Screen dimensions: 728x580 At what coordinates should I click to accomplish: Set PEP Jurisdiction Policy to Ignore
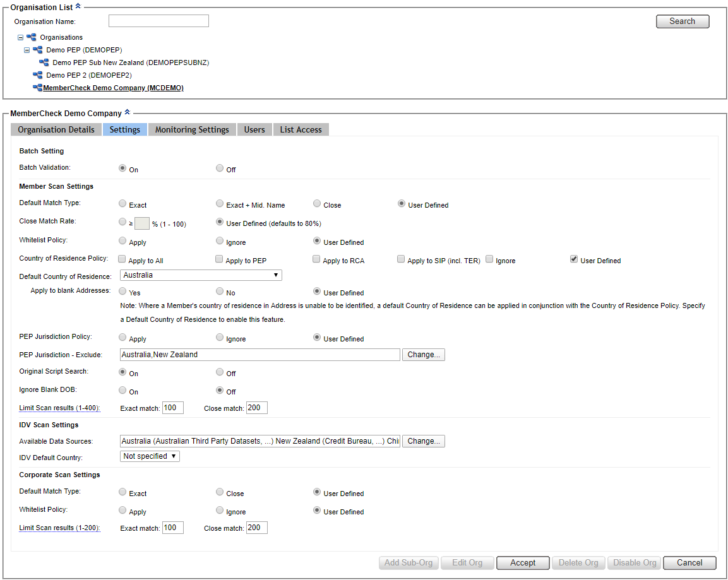pyautogui.click(x=220, y=337)
